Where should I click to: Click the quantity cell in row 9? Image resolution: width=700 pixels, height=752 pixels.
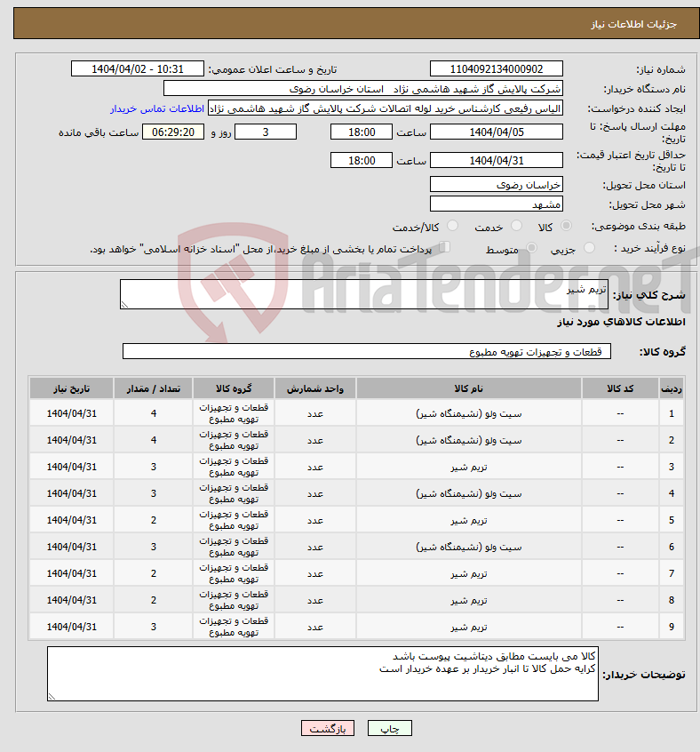[154, 627]
